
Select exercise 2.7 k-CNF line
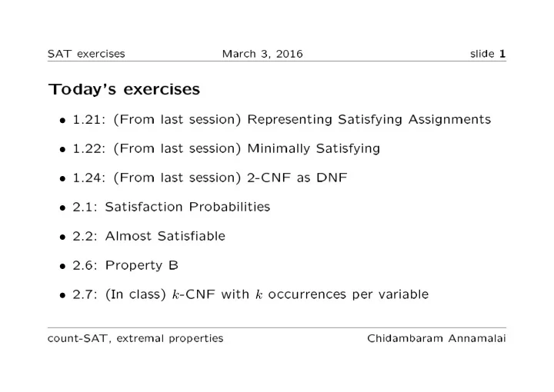click(x=251, y=294)
